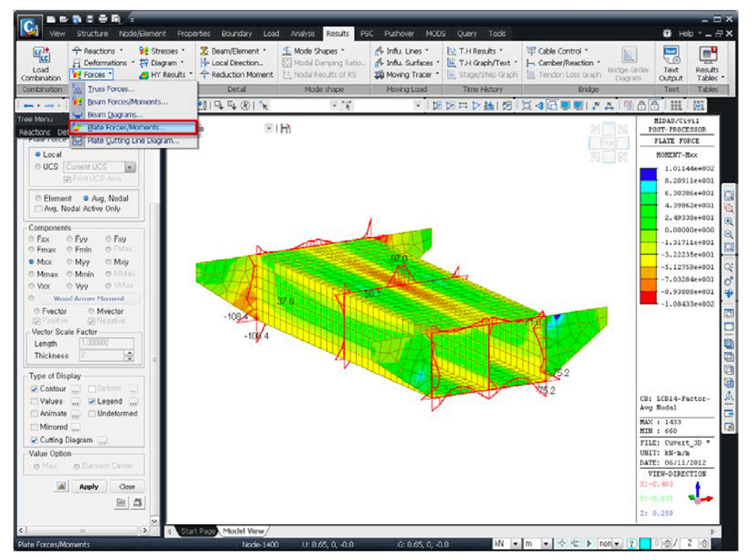Open Results Tables ribbon button
755x560 pixels.
(707, 64)
